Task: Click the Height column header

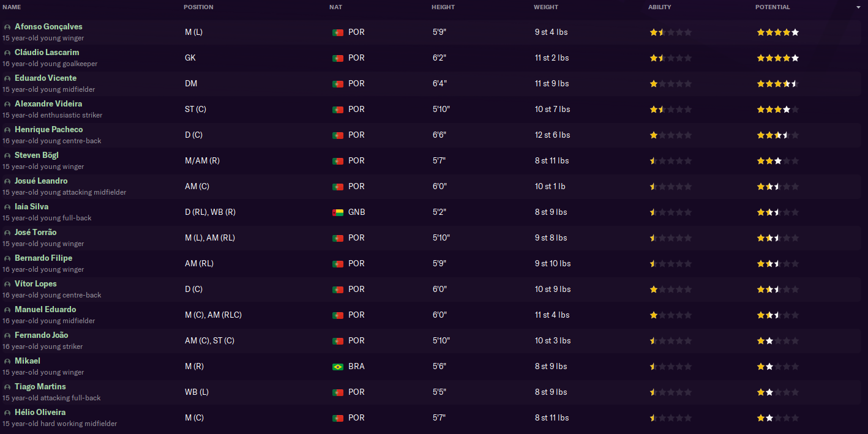Action: point(443,7)
